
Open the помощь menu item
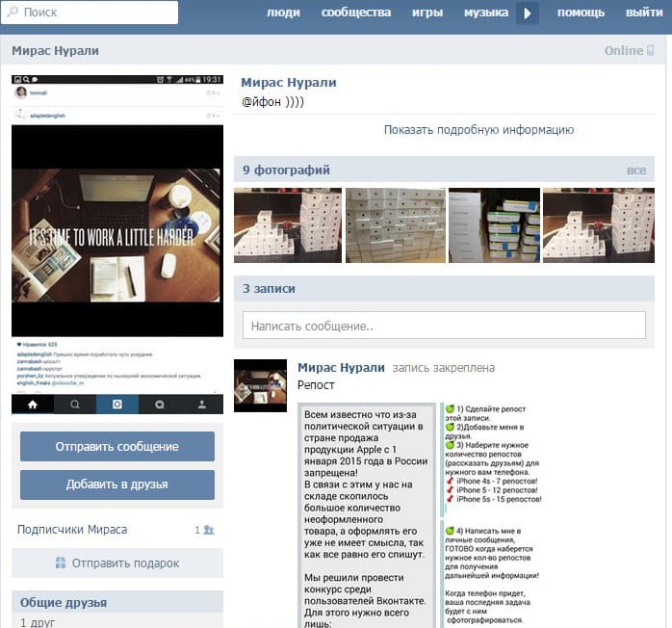(582, 13)
